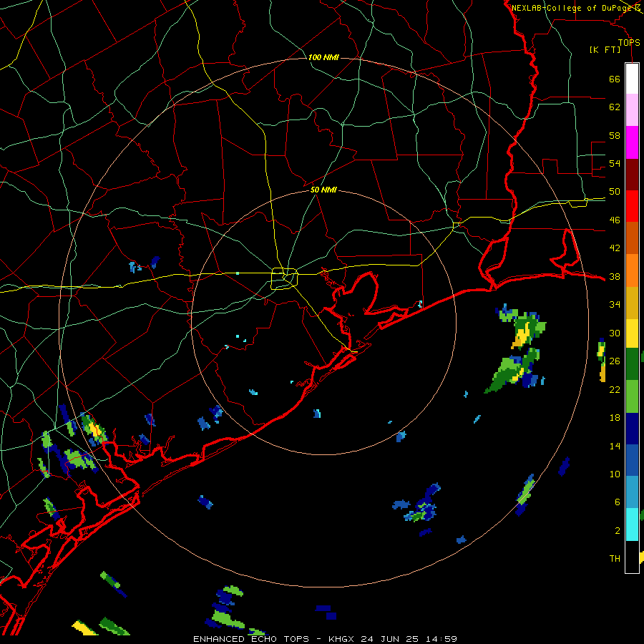
Task: Select the 10 legend value
Action: pos(615,474)
